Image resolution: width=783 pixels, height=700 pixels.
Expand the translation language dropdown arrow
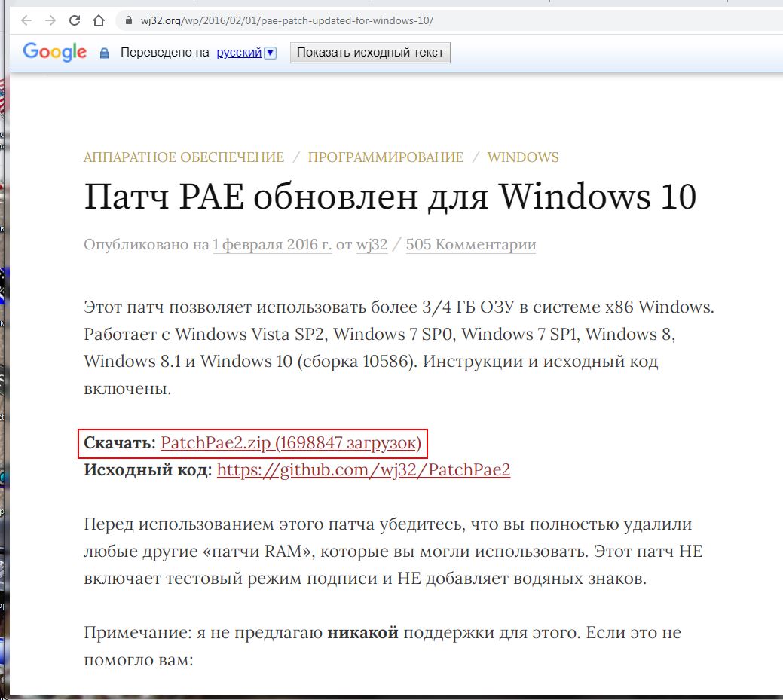tap(270, 53)
